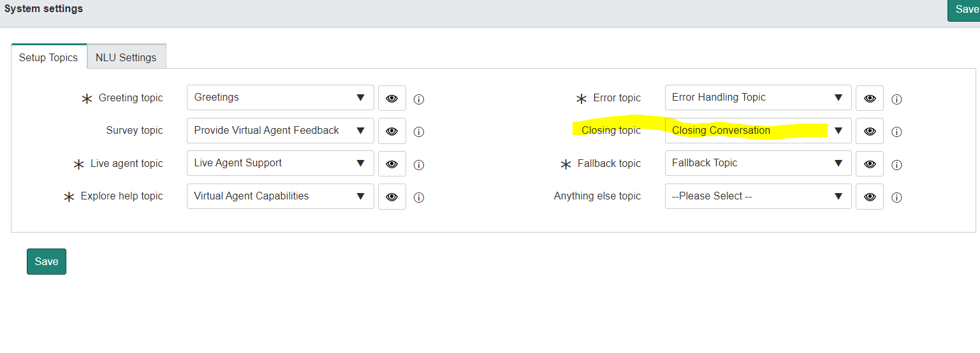The height and width of the screenshot is (353, 980).
Task: Click eye icon beside Virtual Agent Capabilities
Action: [392, 196]
